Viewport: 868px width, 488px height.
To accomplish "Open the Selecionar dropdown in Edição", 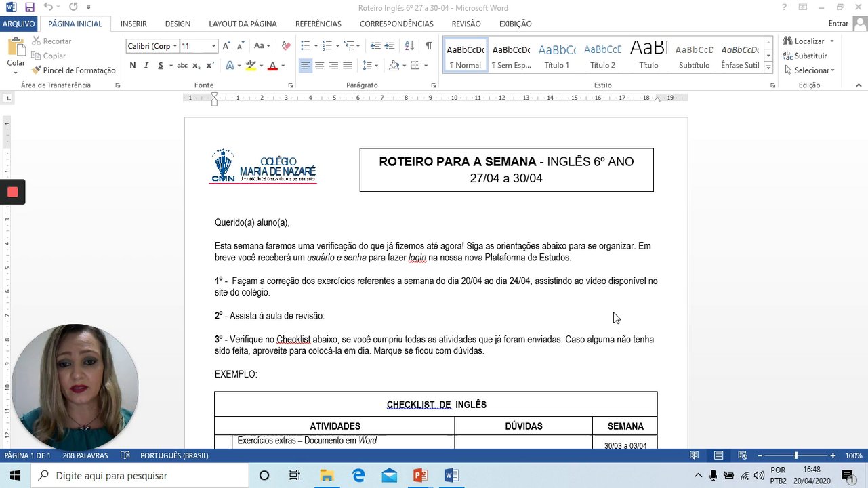I will coord(809,70).
